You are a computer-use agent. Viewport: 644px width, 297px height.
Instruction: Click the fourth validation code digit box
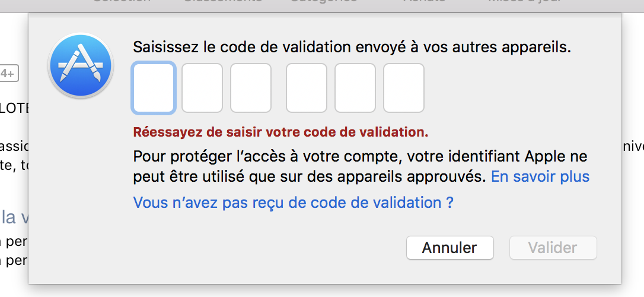coord(307,88)
